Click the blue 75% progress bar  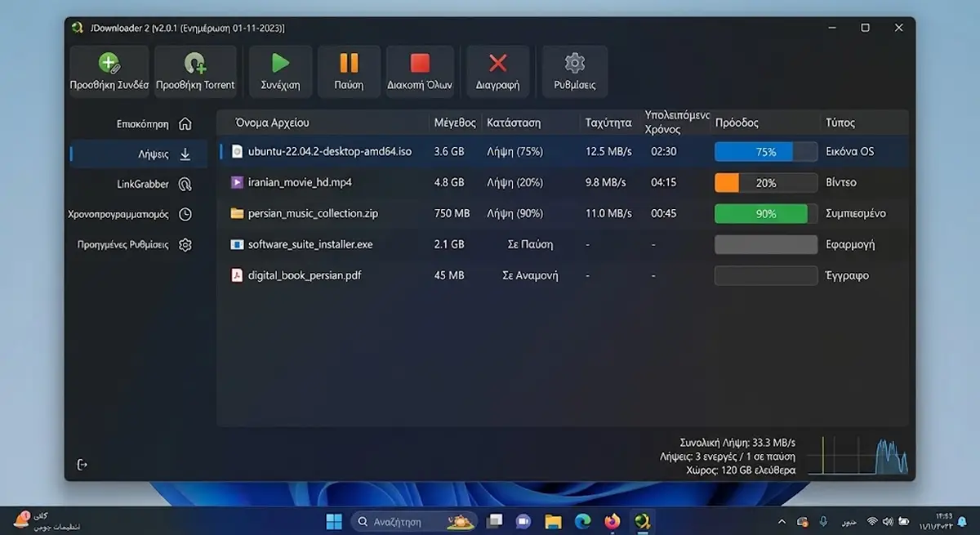[766, 151]
